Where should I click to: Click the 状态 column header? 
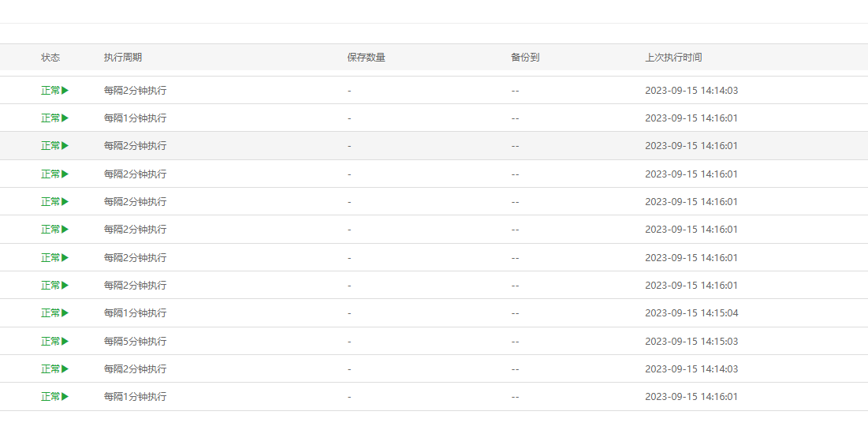[x=50, y=58]
